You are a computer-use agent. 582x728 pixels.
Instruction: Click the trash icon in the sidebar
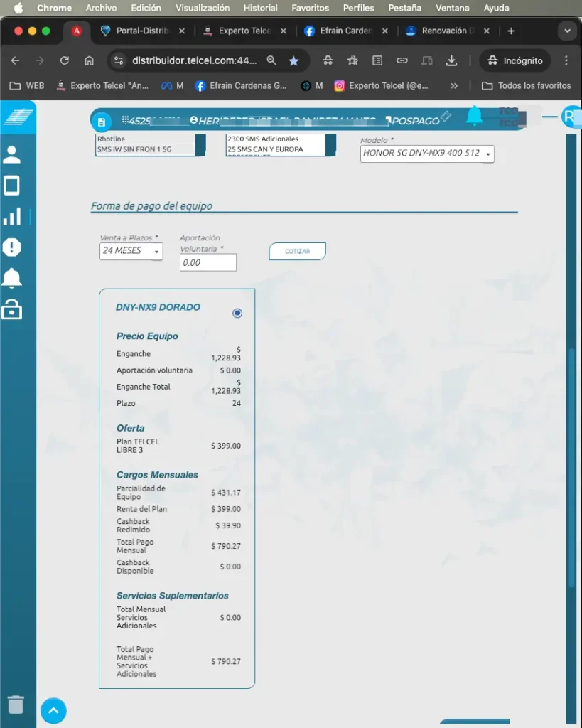(x=16, y=705)
